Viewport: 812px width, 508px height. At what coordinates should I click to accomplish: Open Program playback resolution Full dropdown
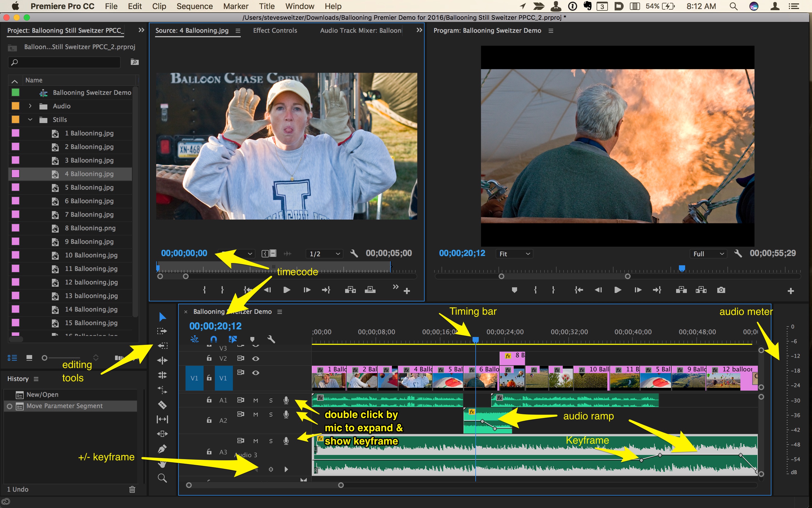(708, 254)
